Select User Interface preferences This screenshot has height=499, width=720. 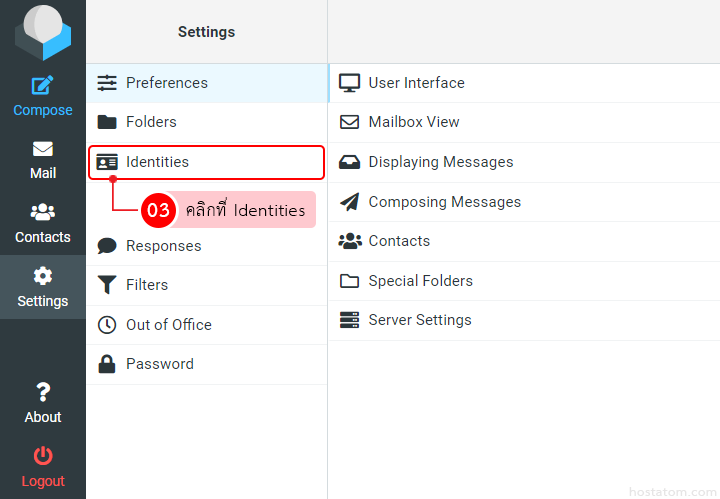coord(416,83)
